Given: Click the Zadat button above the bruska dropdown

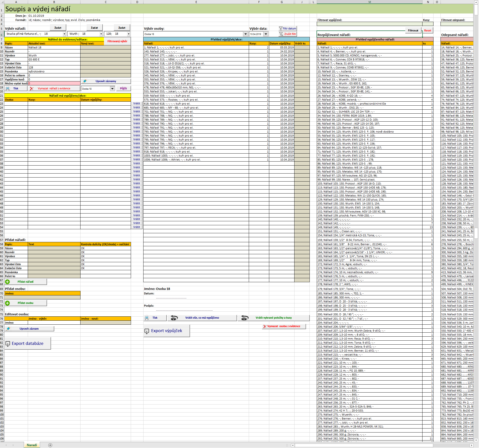Looking at the screenshot, I should pos(58,28).
